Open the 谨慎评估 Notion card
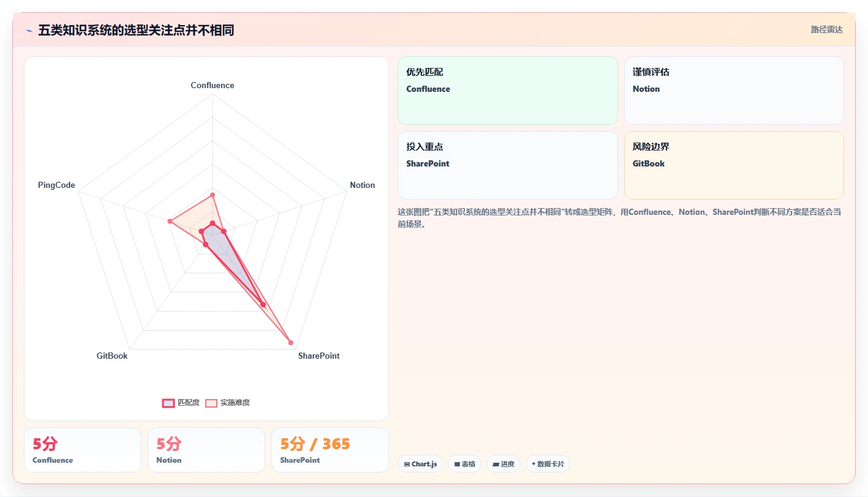This screenshot has width=868, height=497. [x=734, y=91]
